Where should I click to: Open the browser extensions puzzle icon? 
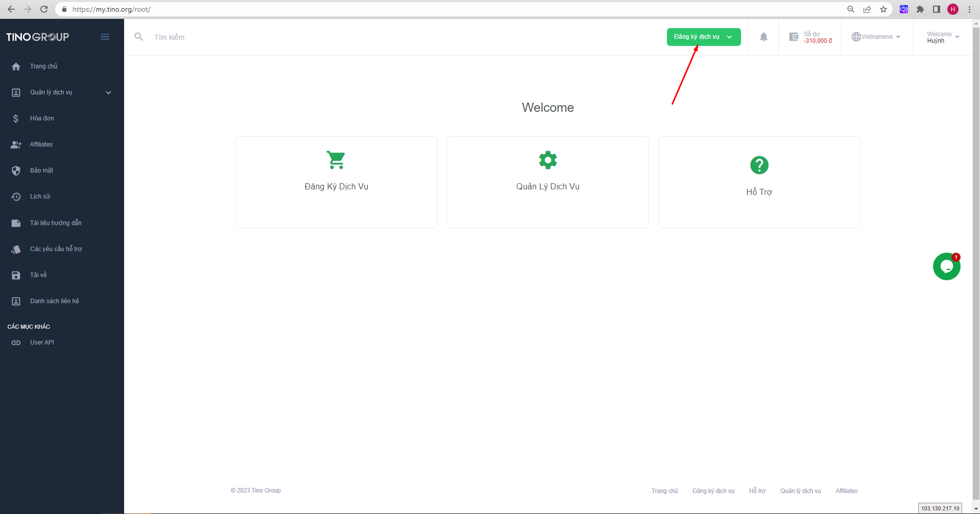tap(920, 9)
